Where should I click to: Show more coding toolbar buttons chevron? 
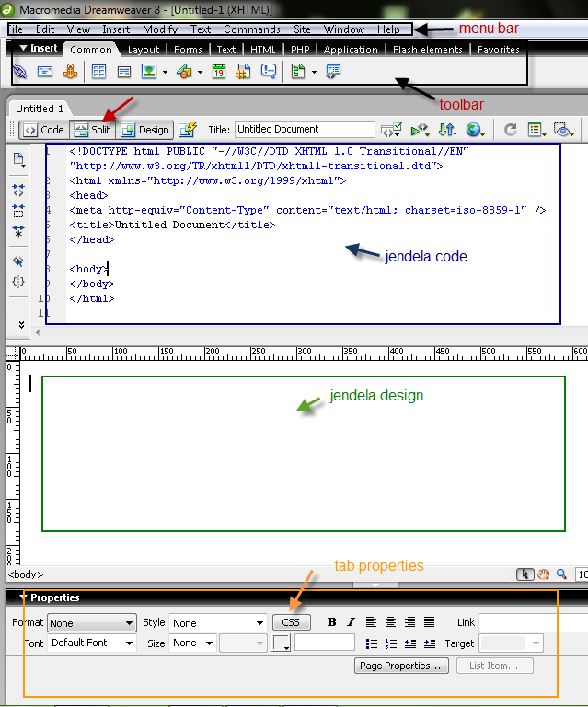click(21, 325)
